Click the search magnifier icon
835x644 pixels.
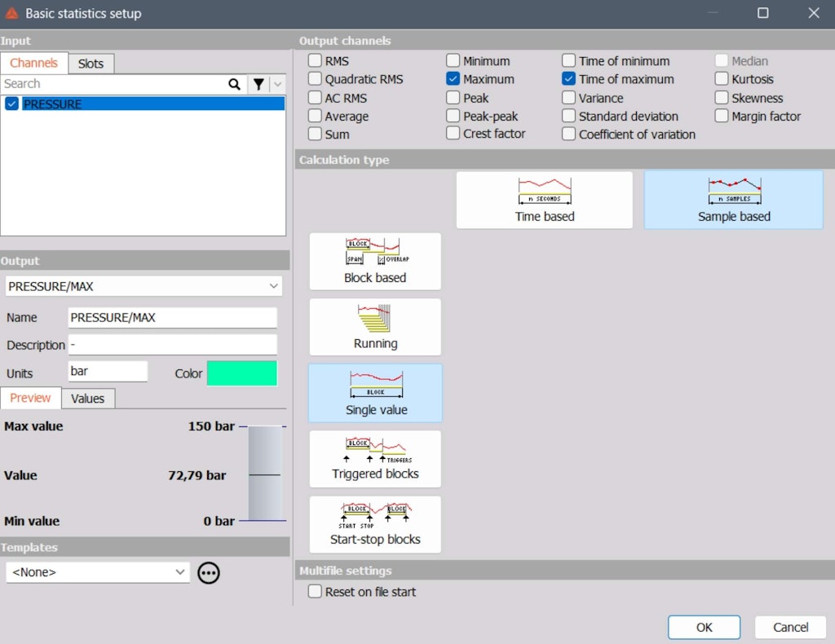tap(235, 84)
